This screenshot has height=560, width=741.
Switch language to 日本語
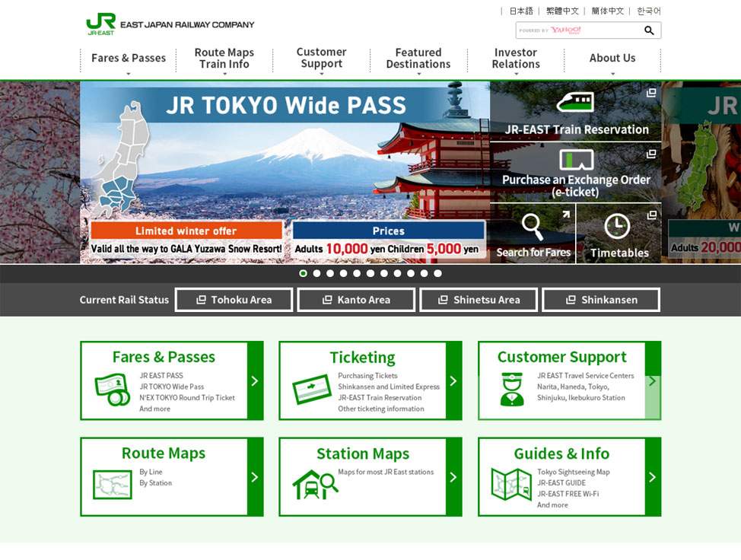tap(521, 11)
